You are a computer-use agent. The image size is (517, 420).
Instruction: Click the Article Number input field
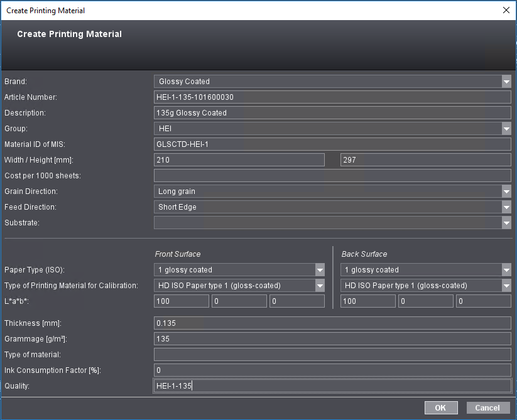[x=332, y=97]
